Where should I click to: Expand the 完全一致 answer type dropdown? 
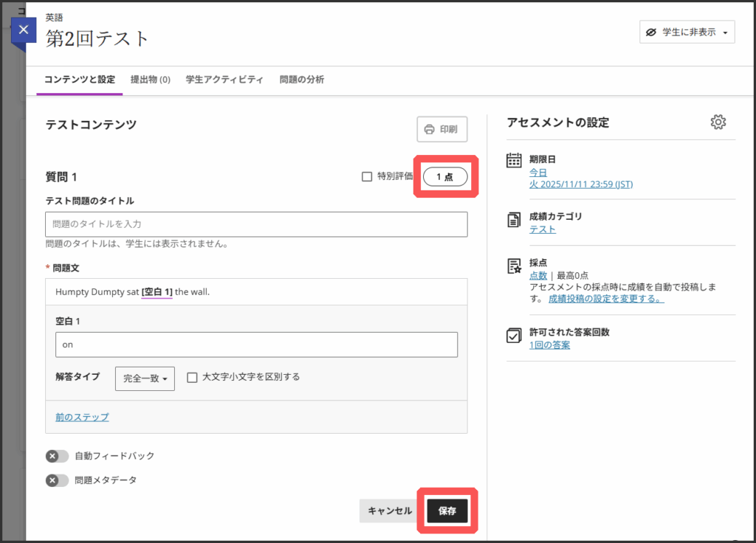(145, 378)
